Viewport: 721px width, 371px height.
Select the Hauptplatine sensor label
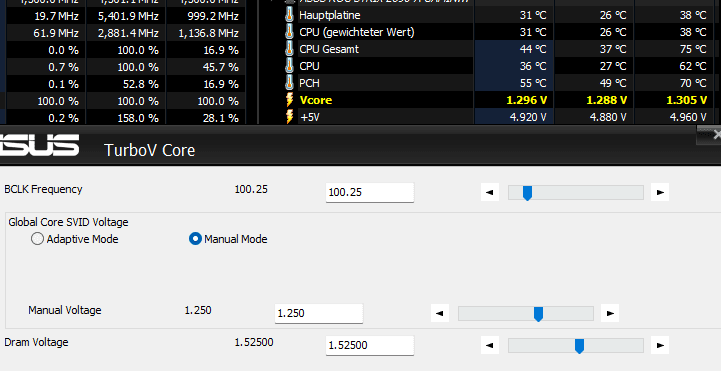pos(330,15)
